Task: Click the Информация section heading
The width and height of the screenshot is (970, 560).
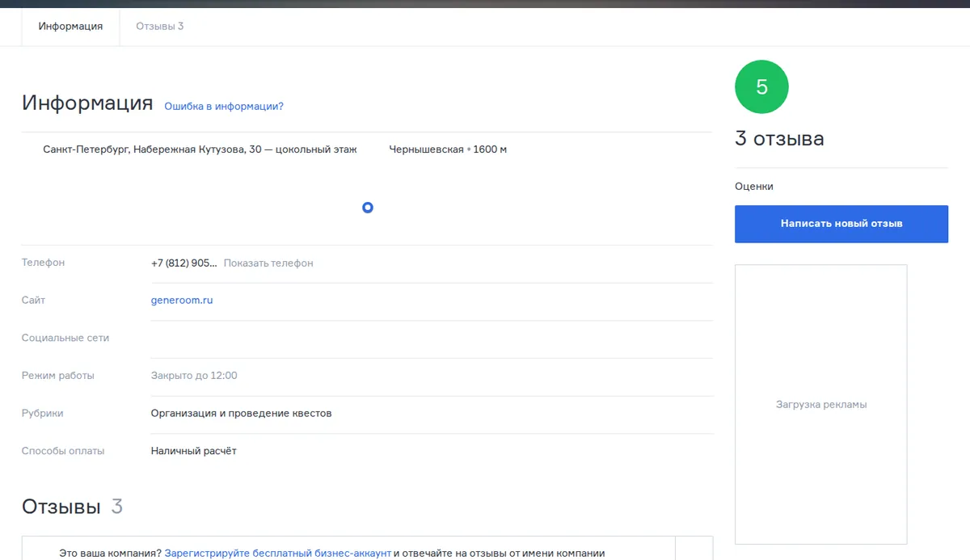Action: (x=87, y=103)
